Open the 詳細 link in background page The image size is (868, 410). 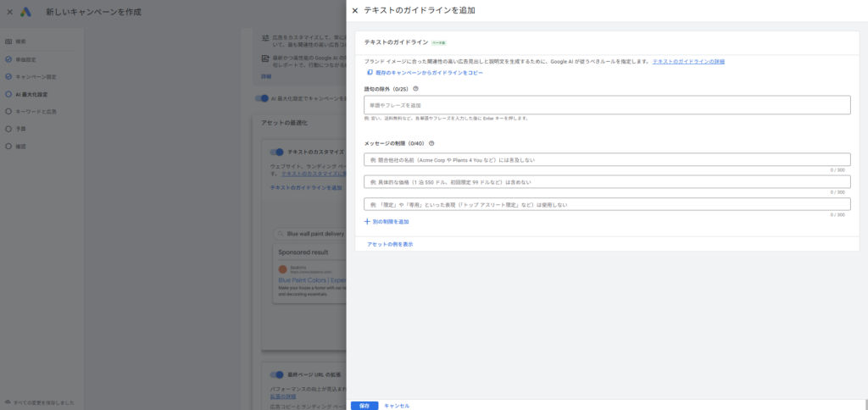266,76
